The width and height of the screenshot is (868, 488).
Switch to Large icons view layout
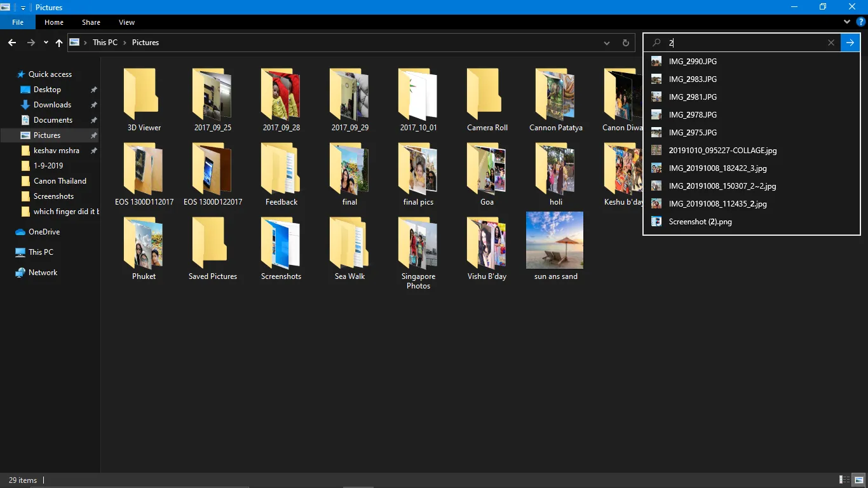click(x=858, y=480)
